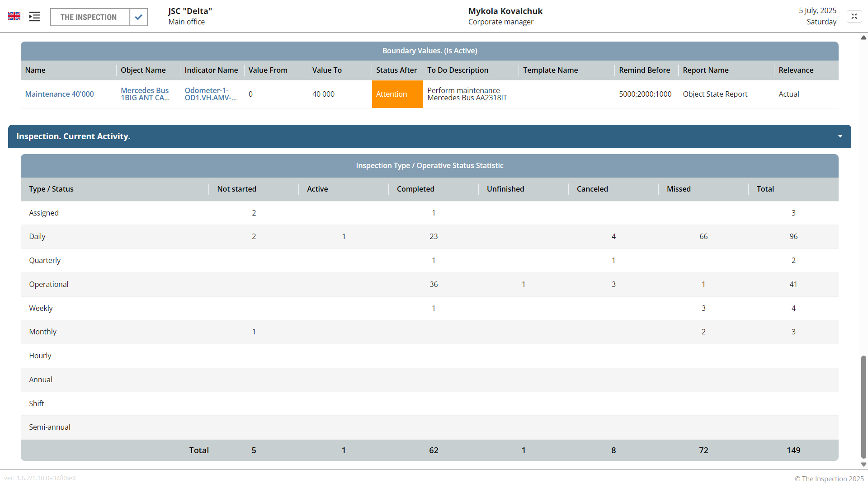This screenshot has height=488, width=868.
Task: Click THE INSPECTION logo
Action: point(89,17)
